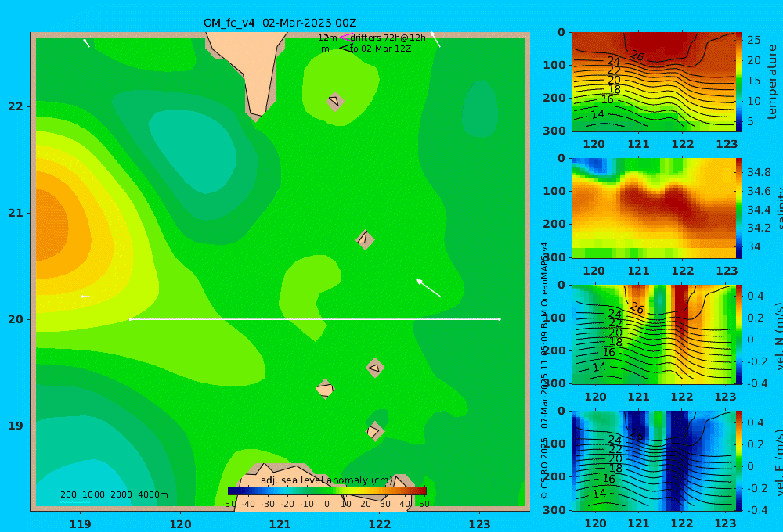Click the "vel. E (m/s)" axis label
Screen dimensions: 783x532
778,462
